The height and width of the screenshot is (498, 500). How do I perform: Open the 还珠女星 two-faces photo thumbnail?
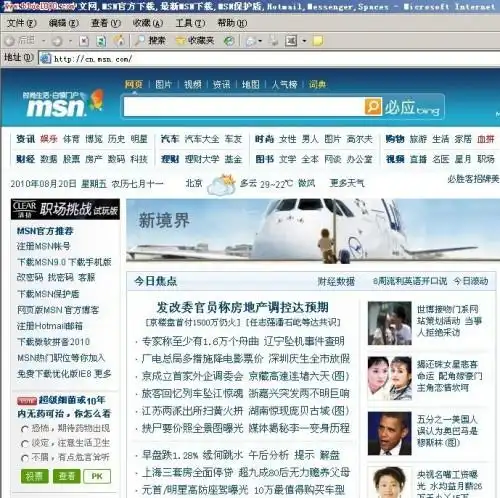coord(389,378)
